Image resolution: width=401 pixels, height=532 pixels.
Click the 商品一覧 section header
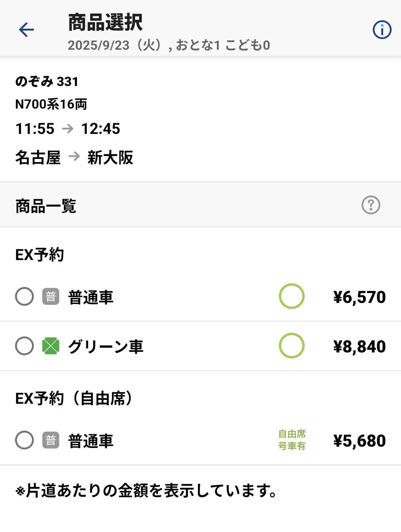[x=46, y=206]
